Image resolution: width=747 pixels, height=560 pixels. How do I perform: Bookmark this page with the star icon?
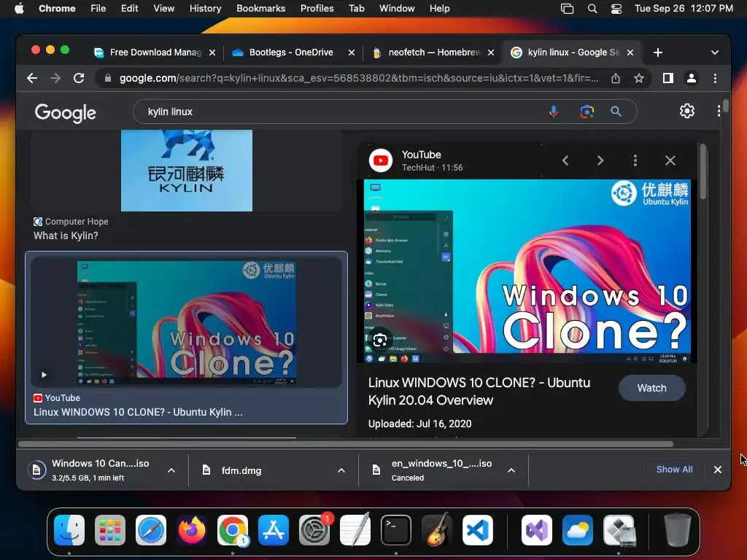click(x=639, y=78)
